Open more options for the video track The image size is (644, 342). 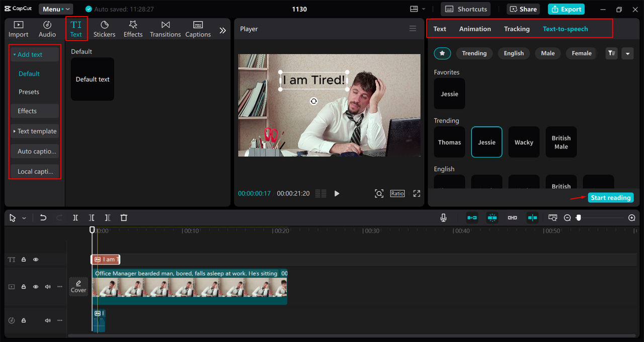point(60,287)
